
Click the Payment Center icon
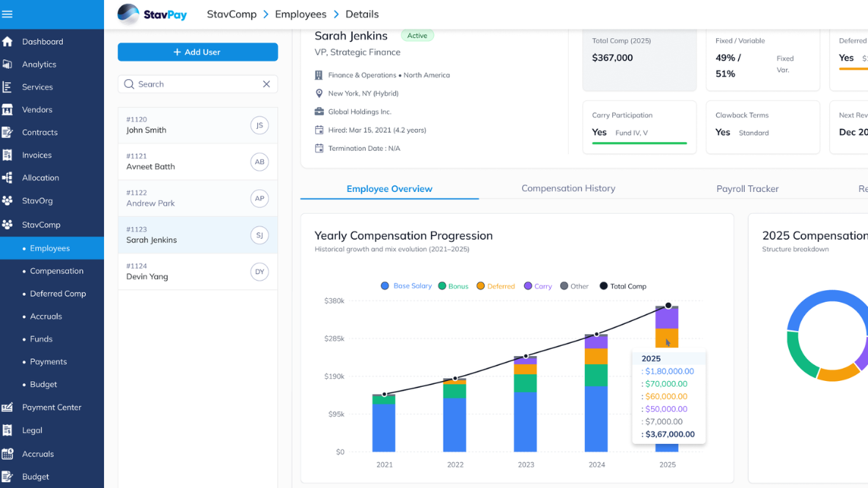[7, 407]
